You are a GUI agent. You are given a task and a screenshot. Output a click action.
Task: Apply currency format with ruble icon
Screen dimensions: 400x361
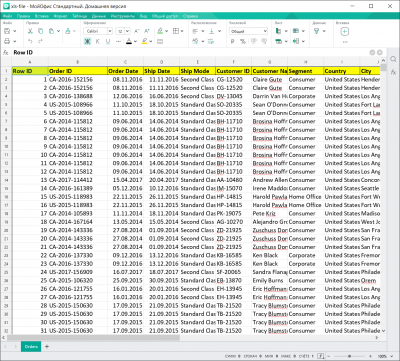pyautogui.click(x=232, y=41)
